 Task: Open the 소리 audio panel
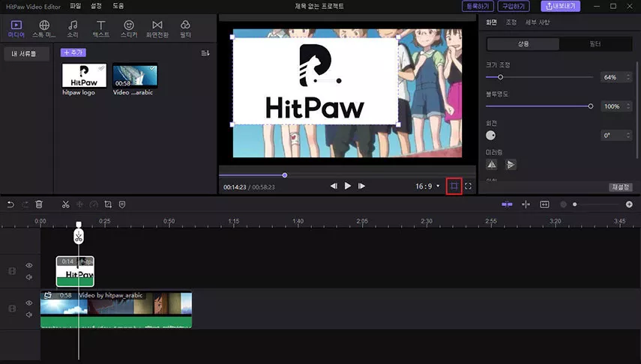(x=73, y=29)
